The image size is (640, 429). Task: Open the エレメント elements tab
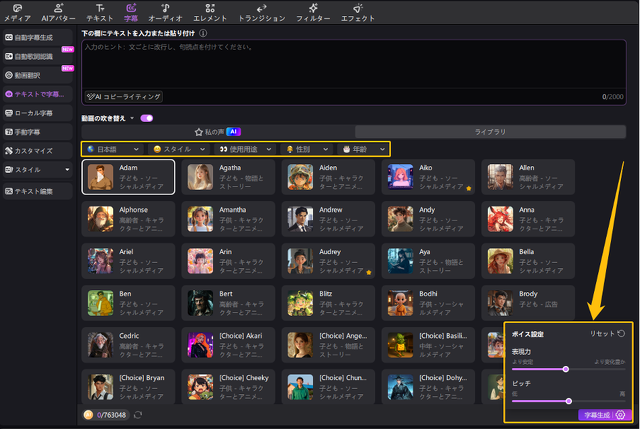click(210, 13)
